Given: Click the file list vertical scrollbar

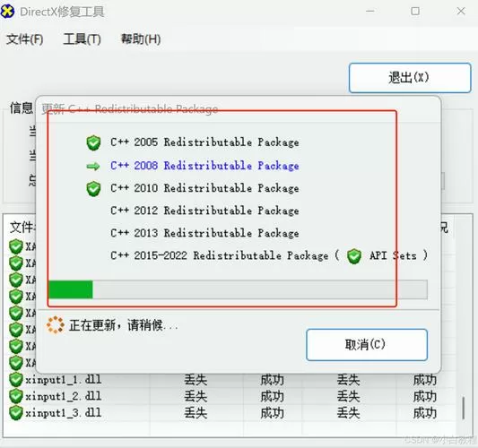Looking at the screenshot, I should tap(464, 408).
